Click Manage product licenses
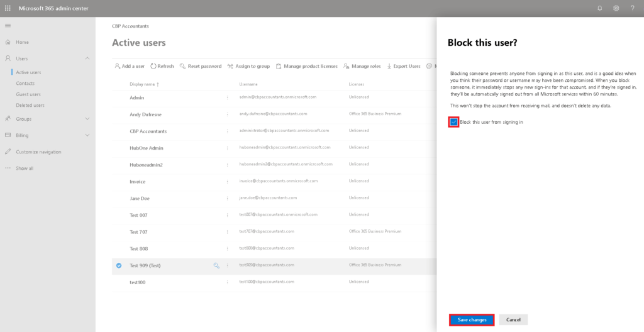Viewport: 644px width, 332px height. point(306,66)
